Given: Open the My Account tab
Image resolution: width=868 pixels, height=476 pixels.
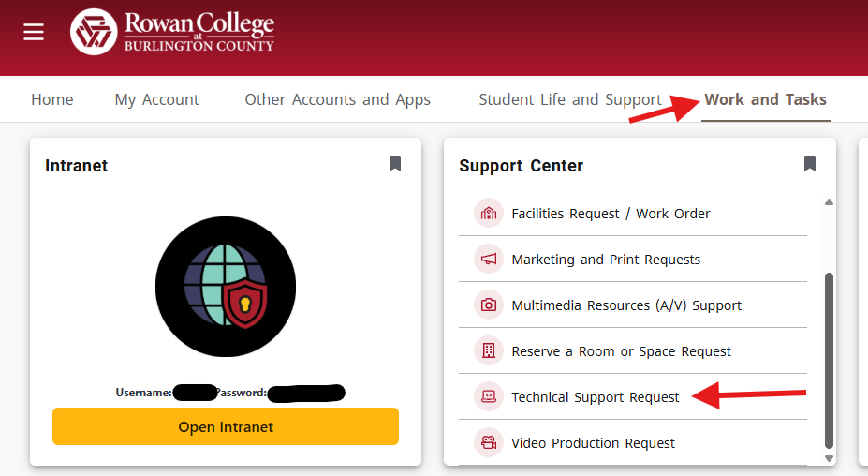Looking at the screenshot, I should (x=156, y=99).
